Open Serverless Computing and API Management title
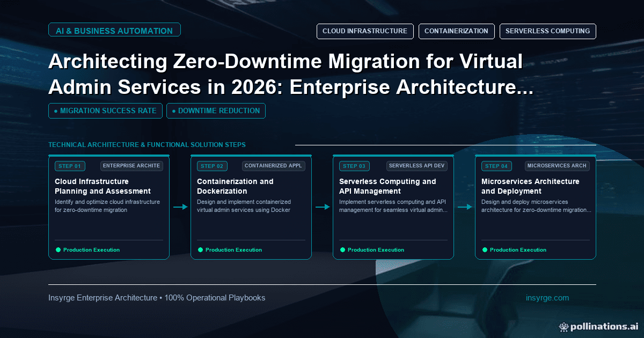This screenshot has width=644, height=338. pyautogui.click(x=387, y=186)
